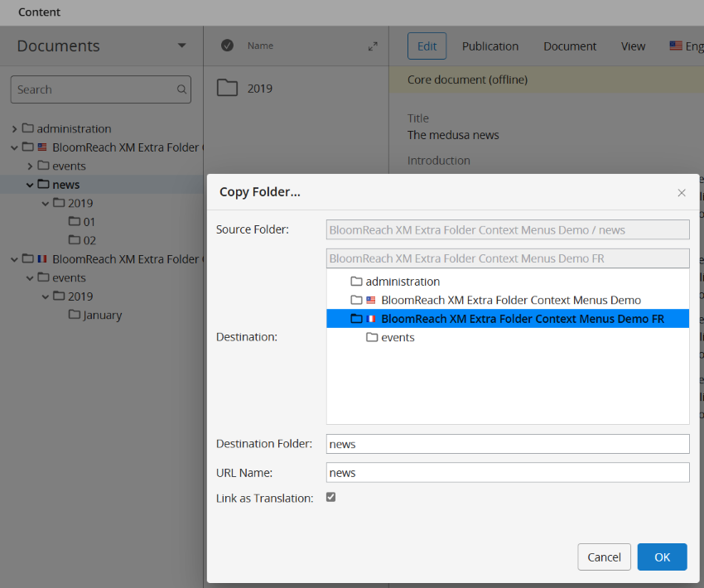
Task: Open the Publication menu
Action: [x=490, y=46]
